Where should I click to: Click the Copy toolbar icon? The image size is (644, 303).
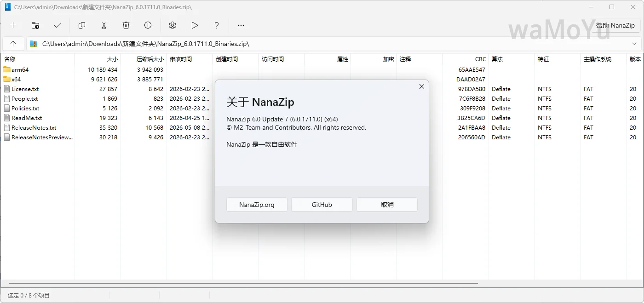[x=82, y=25]
